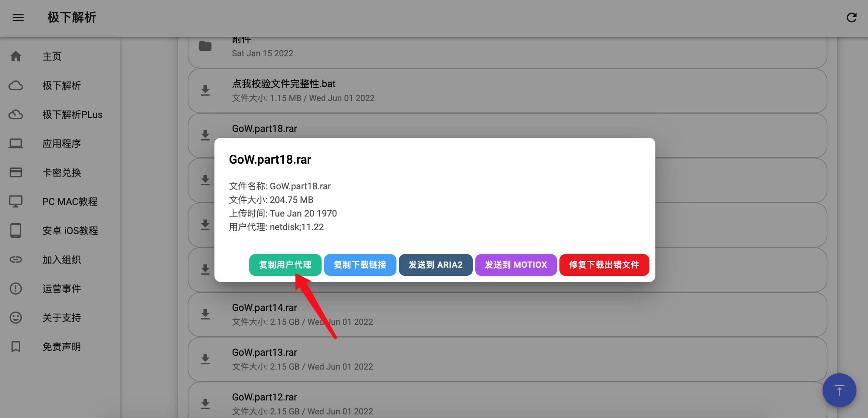Click the 复制用户代理 green button
The image size is (868, 418).
(x=285, y=265)
